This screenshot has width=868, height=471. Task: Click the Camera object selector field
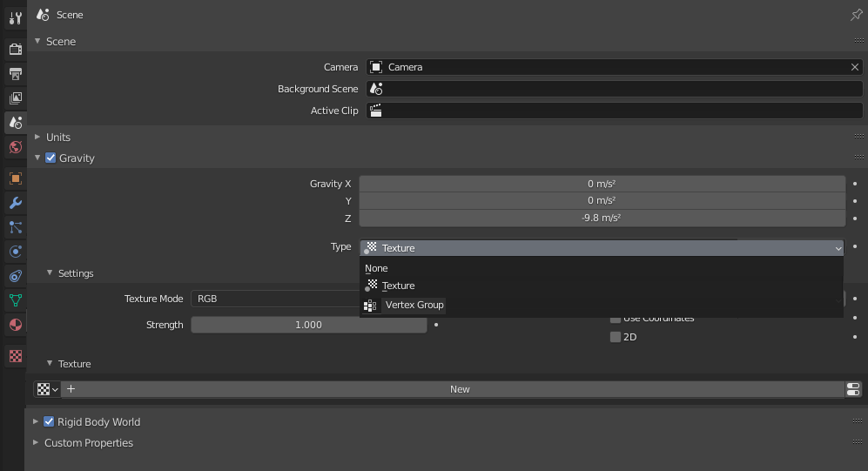(614, 67)
